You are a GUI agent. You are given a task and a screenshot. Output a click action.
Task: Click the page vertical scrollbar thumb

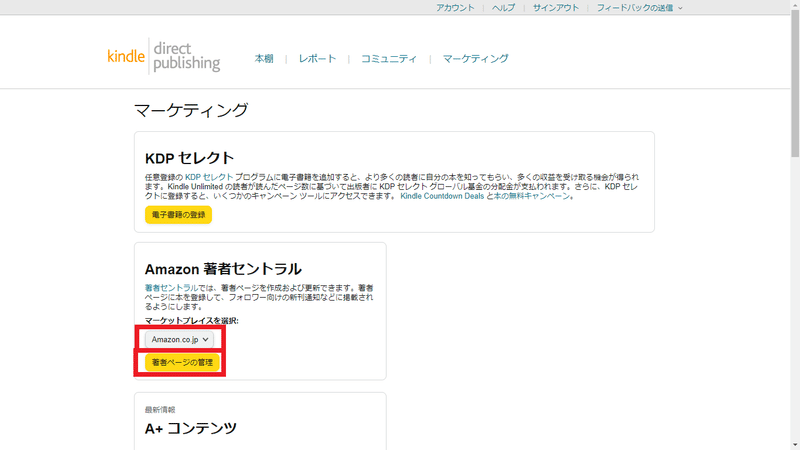click(x=795, y=84)
